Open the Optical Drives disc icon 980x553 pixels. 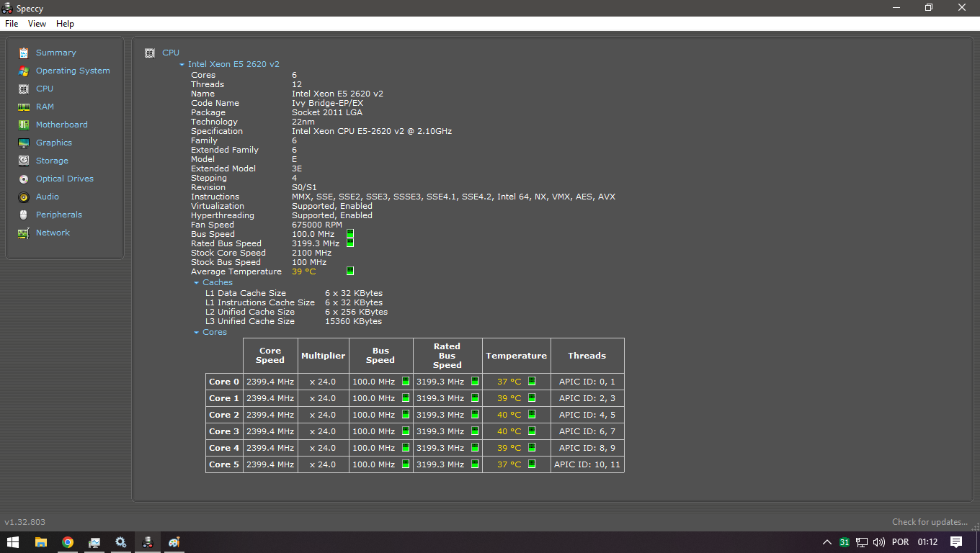(24, 179)
